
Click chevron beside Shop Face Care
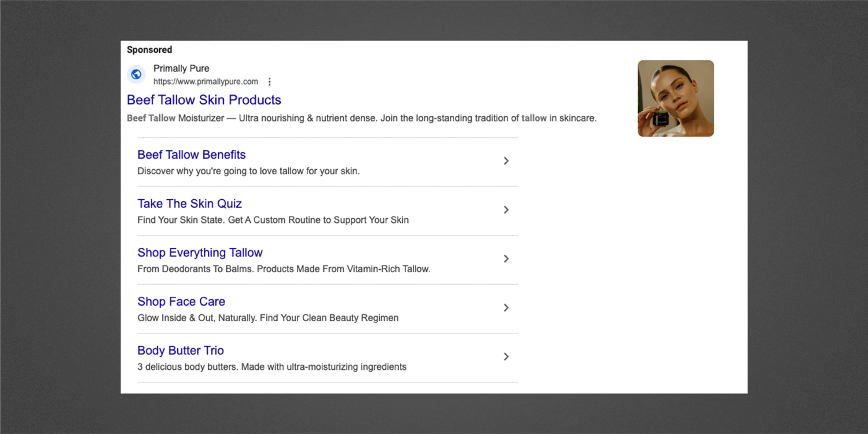(x=506, y=308)
